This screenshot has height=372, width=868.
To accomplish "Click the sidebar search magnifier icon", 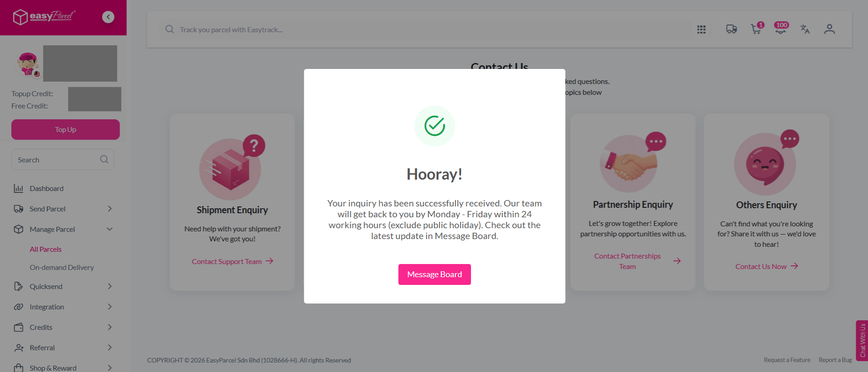I will [104, 159].
